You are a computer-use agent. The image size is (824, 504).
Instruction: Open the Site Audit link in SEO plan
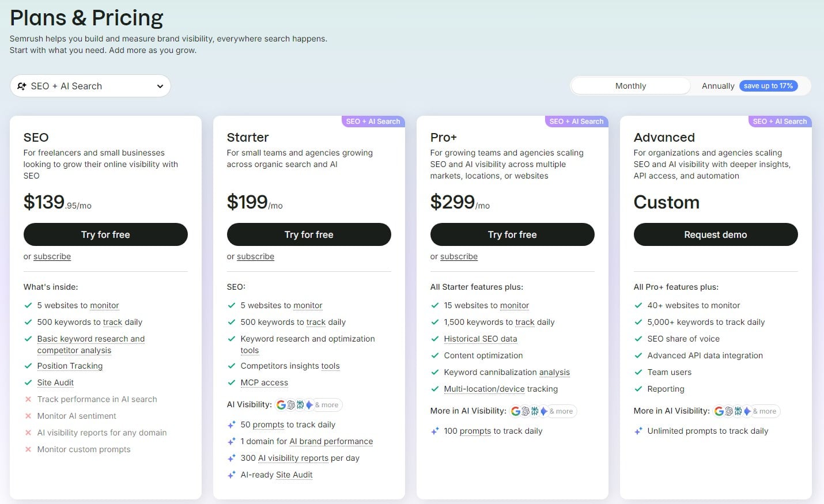point(55,382)
